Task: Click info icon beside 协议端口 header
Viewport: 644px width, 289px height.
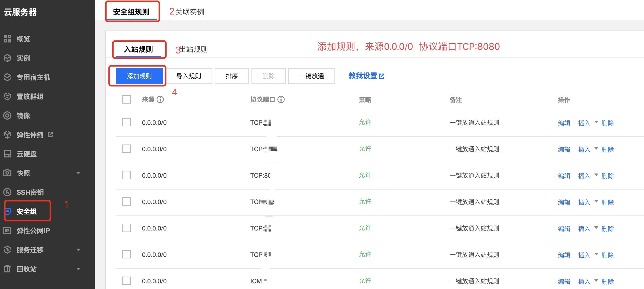Action: click(x=281, y=99)
